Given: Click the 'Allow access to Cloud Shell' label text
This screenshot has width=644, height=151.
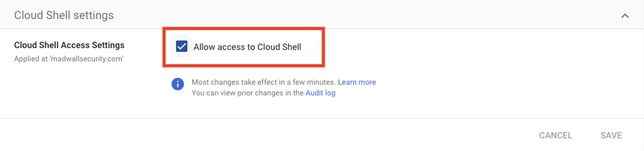Looking at the screenshot, I should tap(247, 47).
